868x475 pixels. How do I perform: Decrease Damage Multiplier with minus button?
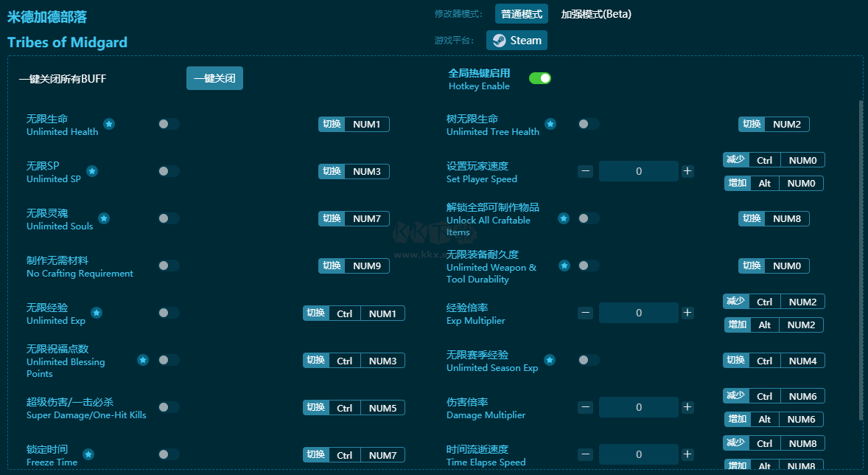[x=586, y=407]
